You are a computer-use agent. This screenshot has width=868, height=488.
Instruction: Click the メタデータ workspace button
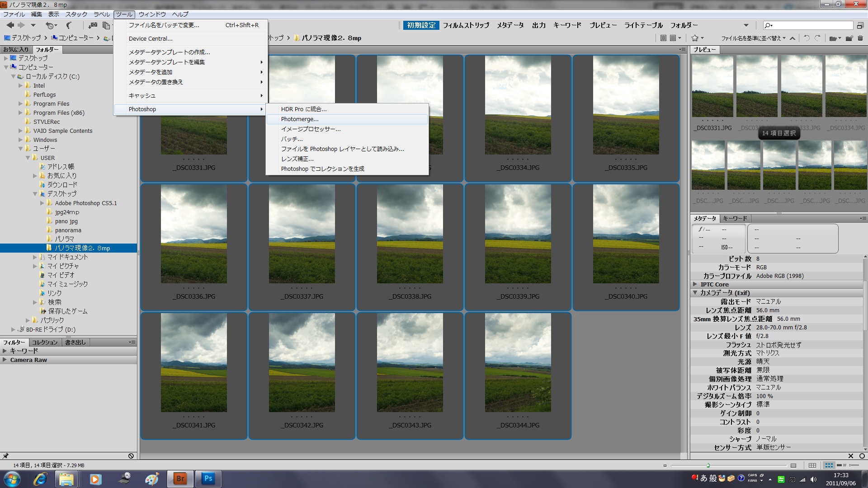[510, 25]
